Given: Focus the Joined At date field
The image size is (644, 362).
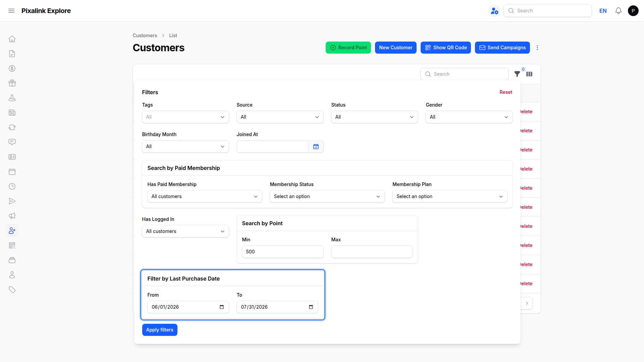Looking at the screenshot, I should pos(272,146).
